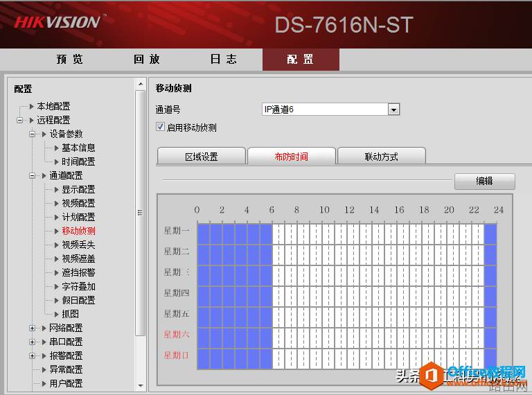
Task: Open the 预览 (Preview) tab
Action: pos(69,60)
